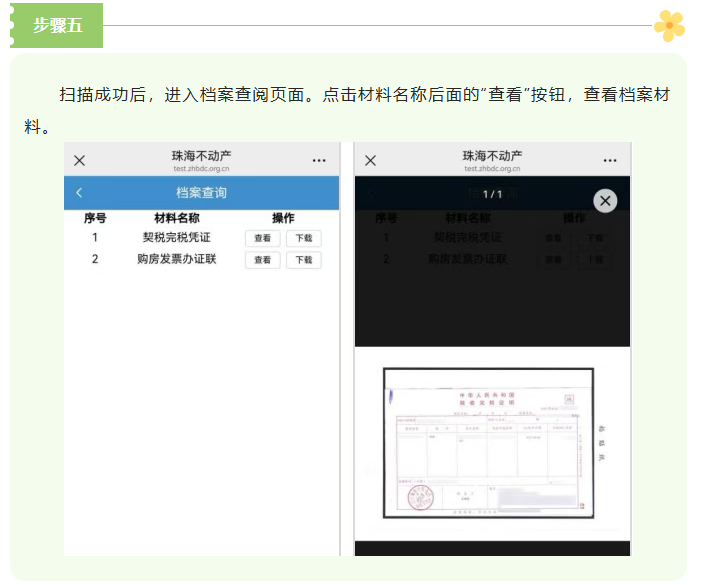Go back using the 档案查询 header chevron
Image resolution: width=703 pixels, height=585 pixels.
79,192
